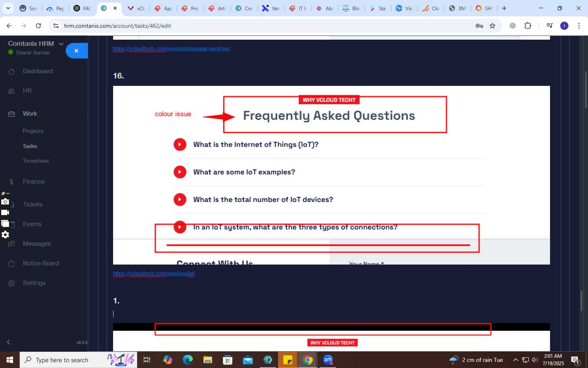
Task: Collapse the sidebar with left chevron
Action: tap(8, 342)
